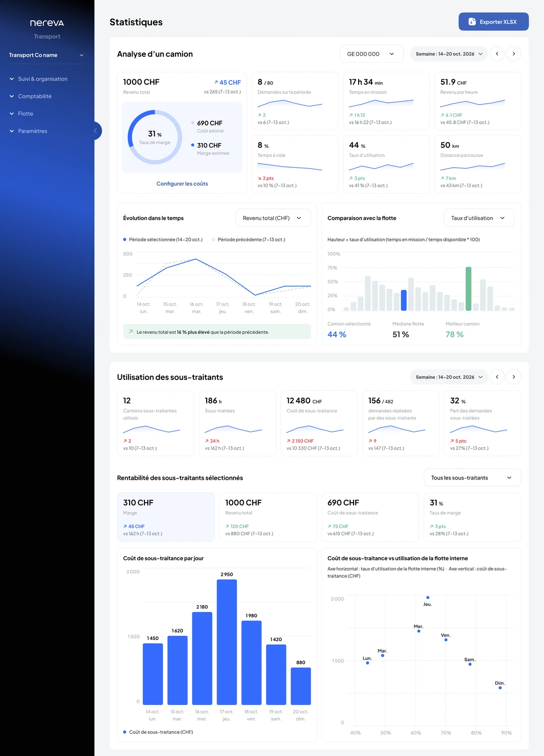Click the Meilleur camion 78 % value
The height and width of the screenshot is (756, 544).
pyautogui.click(x=454, y=334)
